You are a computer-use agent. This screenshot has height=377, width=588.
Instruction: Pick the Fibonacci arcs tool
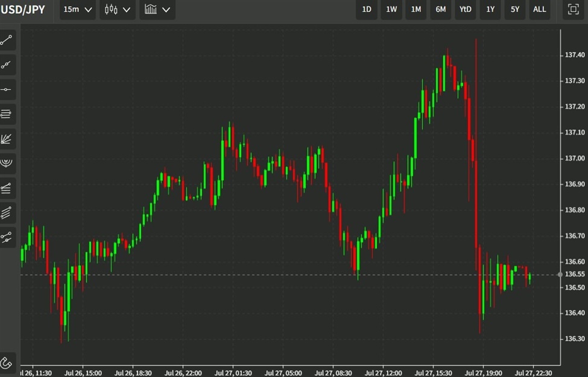tap(7, 163)
